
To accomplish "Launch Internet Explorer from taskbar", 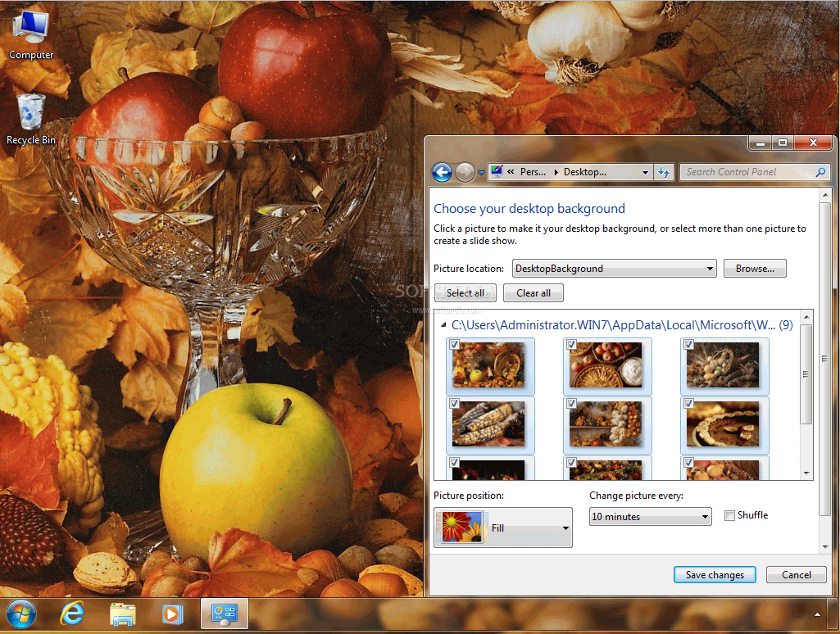I will 72,614.
